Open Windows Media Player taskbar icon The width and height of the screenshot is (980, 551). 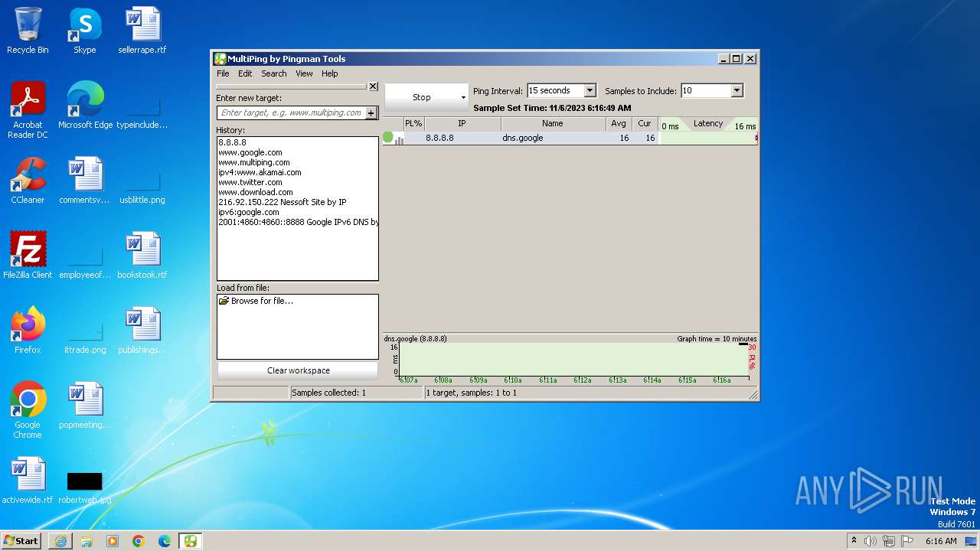pyautogui.click(x=113, y=541)
